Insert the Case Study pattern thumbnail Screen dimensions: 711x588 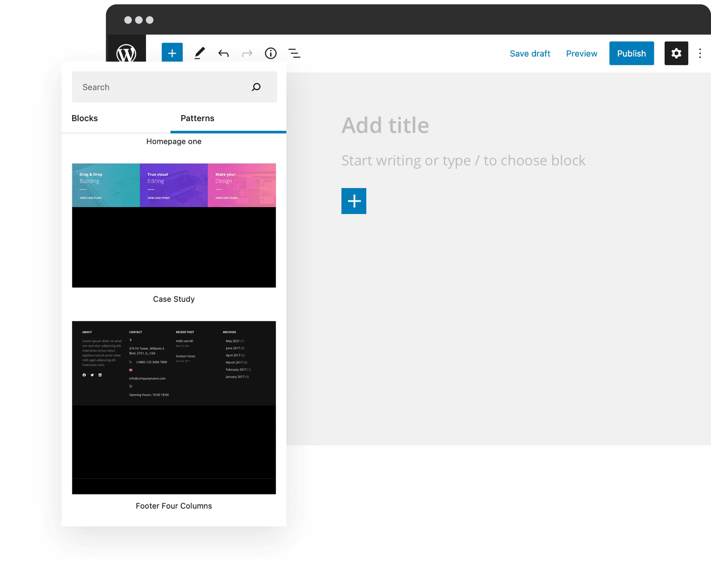(174, 225)
